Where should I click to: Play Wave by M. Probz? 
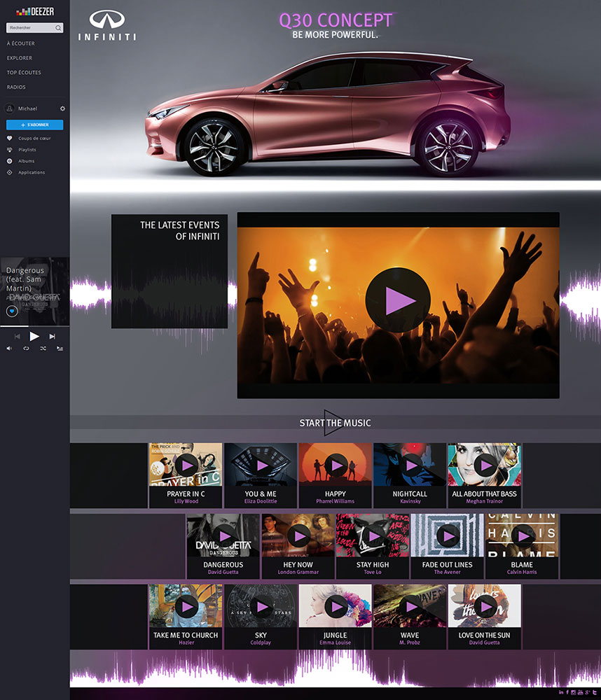pos(410,607)
